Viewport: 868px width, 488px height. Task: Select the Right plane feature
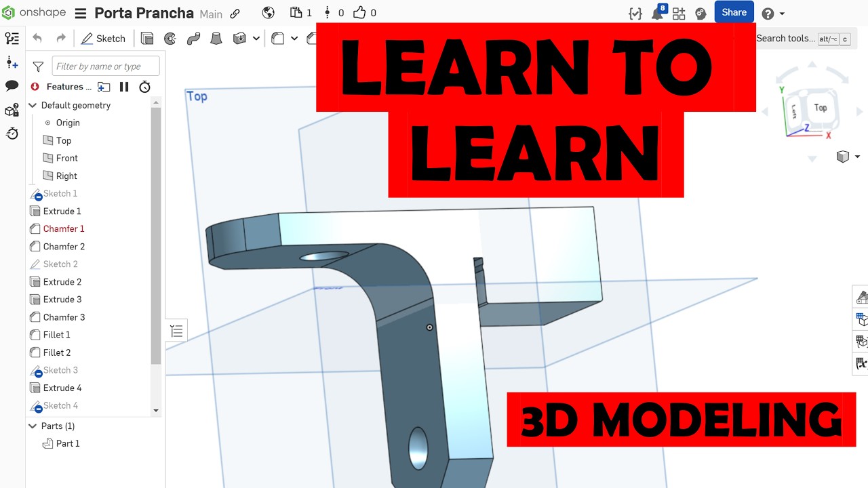[x=66, y=176]
